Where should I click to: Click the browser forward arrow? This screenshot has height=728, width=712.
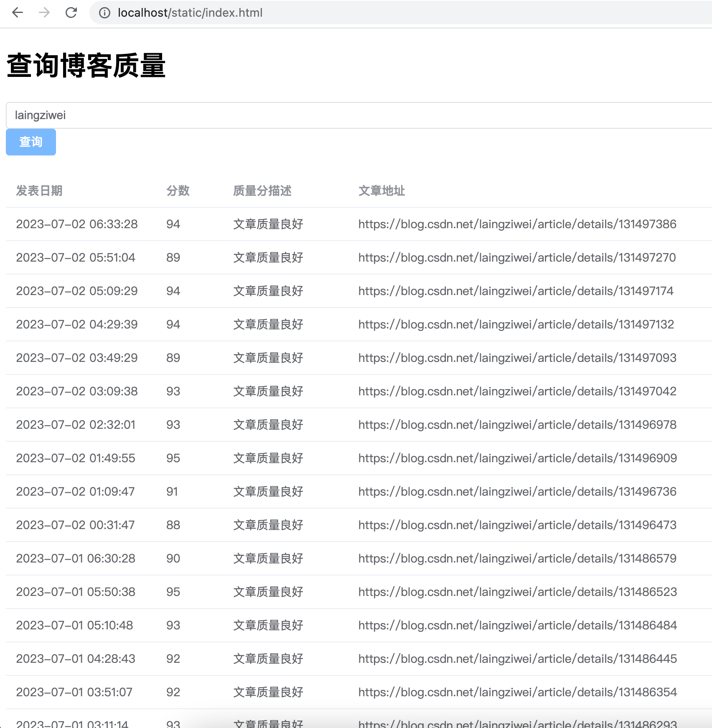(x=44, y=13)
